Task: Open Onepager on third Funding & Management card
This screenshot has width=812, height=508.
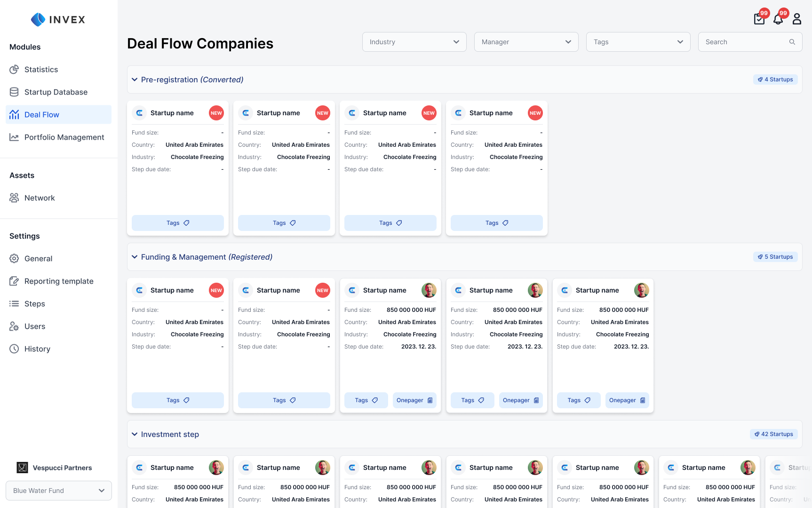Action: [414, 400]
